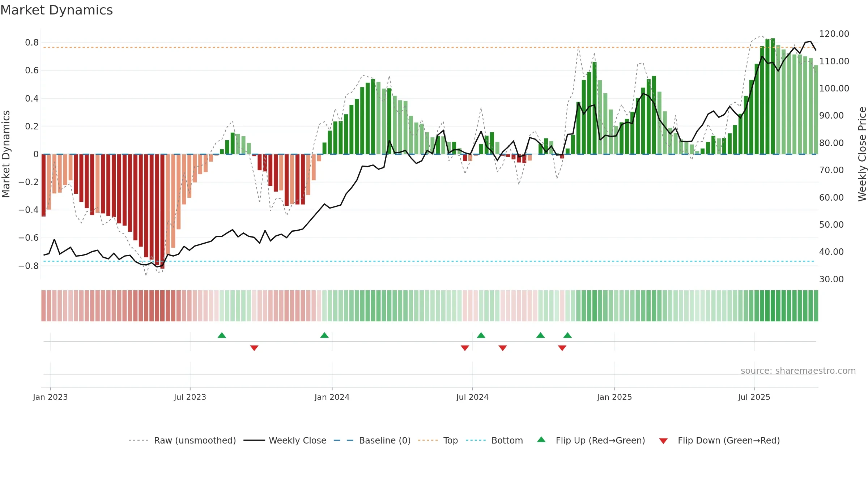
Task: Toggle the Flip Down (Green→Red) legend entry
Action: (x=719, y=440)
